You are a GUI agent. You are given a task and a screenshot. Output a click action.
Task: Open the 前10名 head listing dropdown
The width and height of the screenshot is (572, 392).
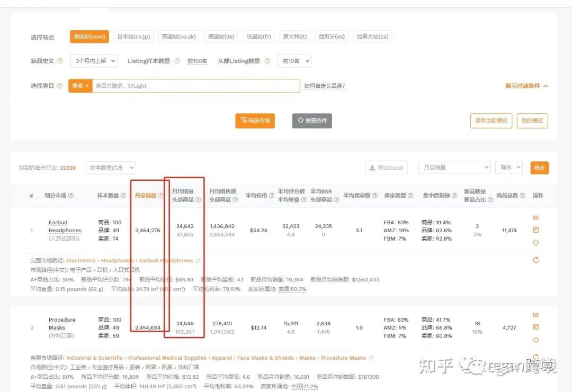[294, 61]
